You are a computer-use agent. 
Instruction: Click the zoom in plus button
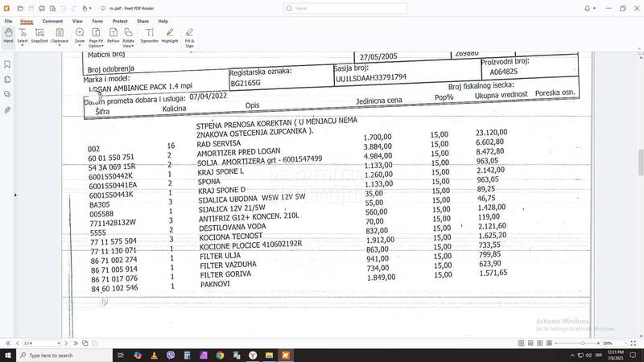coord(598,343)
